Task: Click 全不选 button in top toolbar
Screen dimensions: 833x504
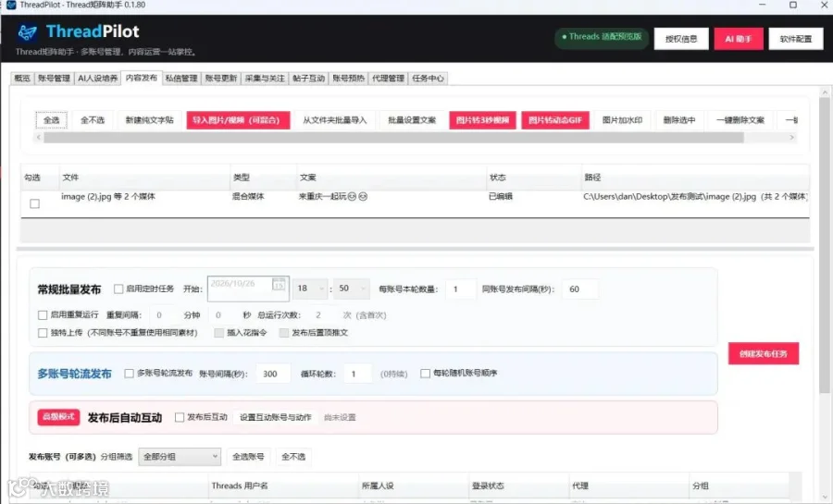Action: click(93, 120)
